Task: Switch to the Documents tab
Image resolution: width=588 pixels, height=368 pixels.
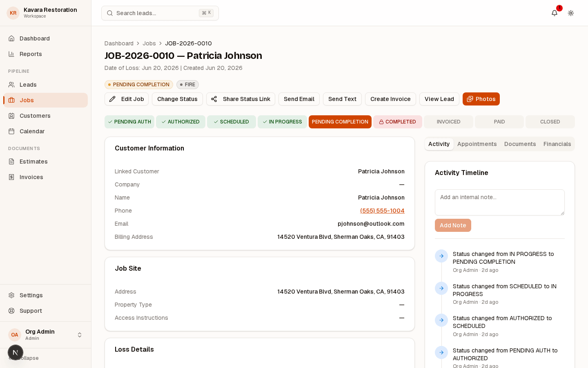Action: coord(520,144)
